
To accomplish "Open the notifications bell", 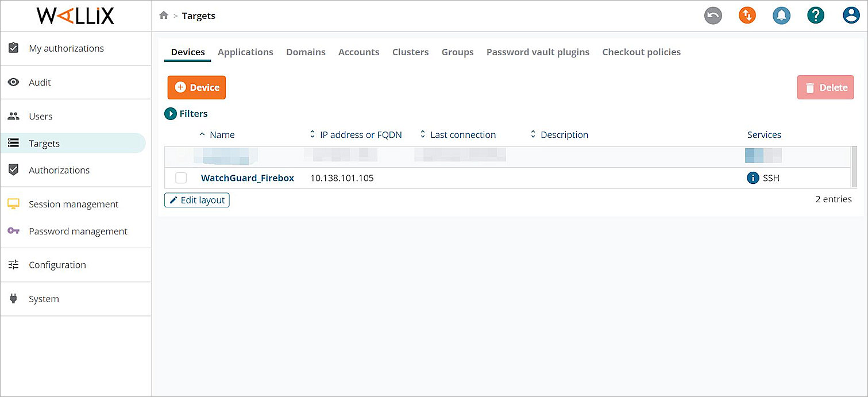I will [781, 16].
